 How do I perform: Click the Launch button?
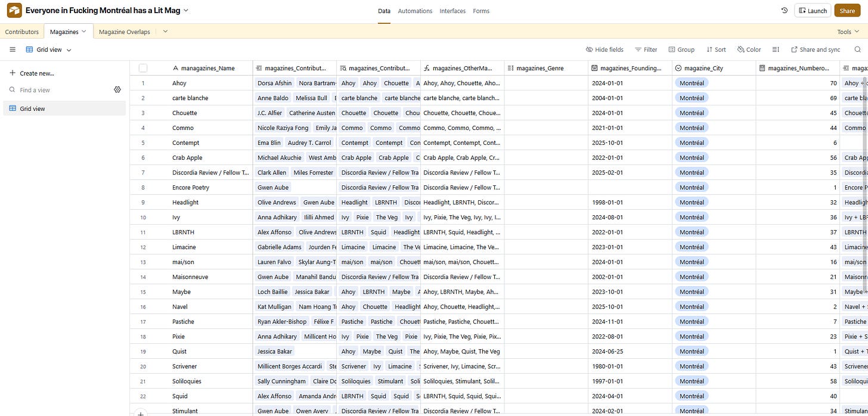click(x=813, y=11)
